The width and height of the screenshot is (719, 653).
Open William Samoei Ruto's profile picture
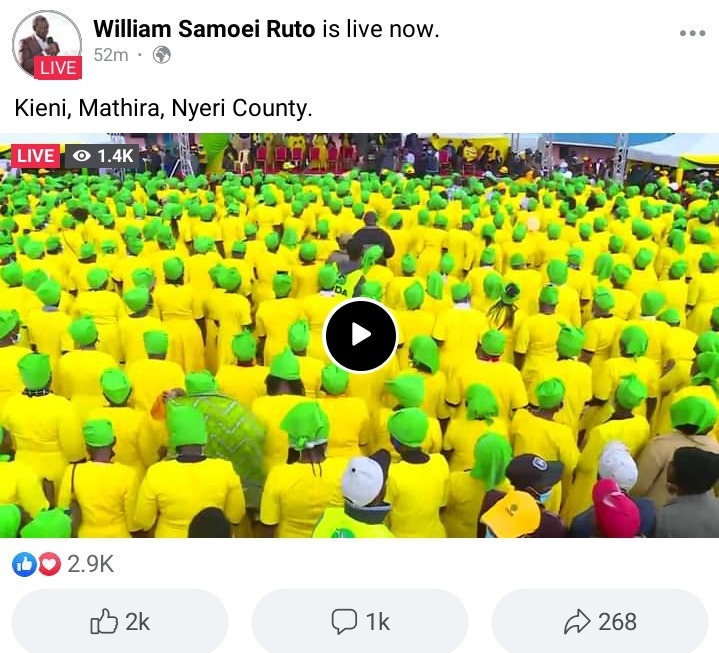tap(47, 44)
